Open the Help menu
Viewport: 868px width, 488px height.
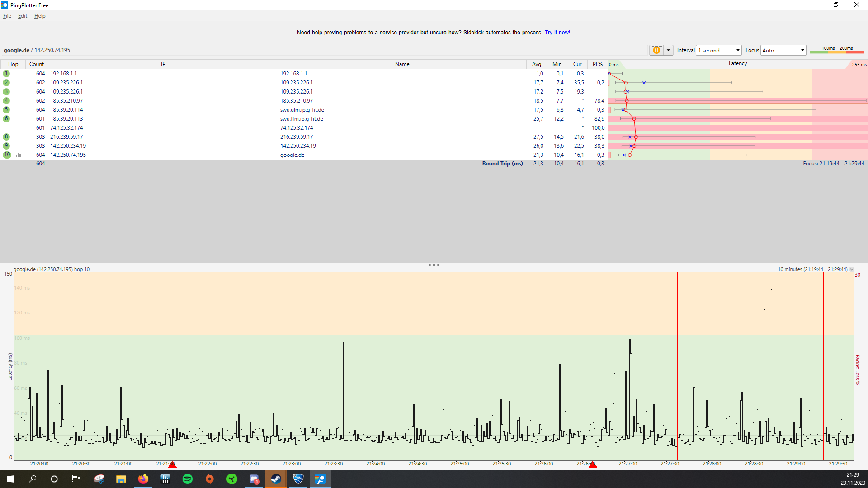(x=40, y=16)
